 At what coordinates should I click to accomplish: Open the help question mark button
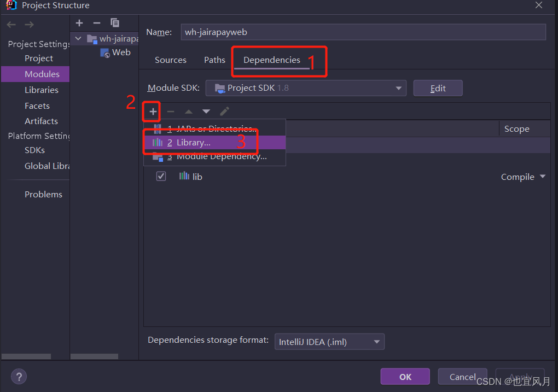(19, 377)
